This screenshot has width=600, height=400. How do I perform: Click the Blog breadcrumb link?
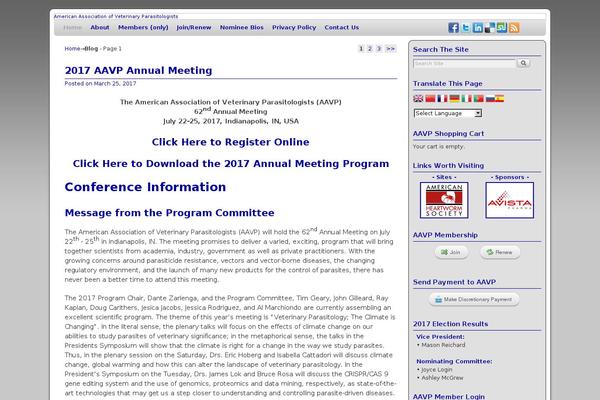tap(91, 49)
